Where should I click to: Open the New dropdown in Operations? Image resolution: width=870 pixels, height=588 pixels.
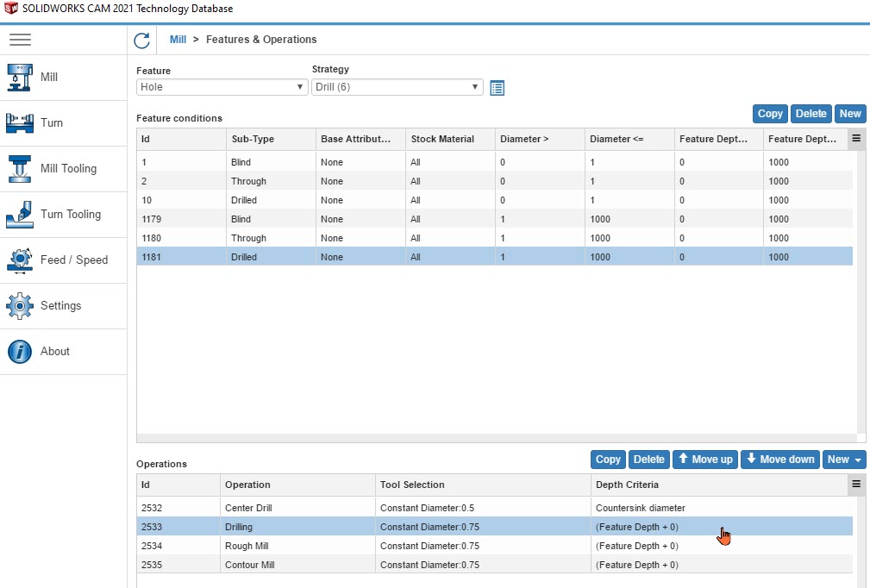pos(844,460)
